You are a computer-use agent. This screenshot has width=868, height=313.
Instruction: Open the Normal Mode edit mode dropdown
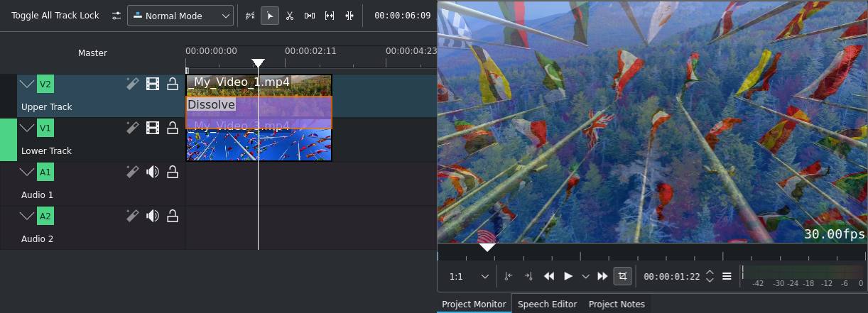click(180, 16)
